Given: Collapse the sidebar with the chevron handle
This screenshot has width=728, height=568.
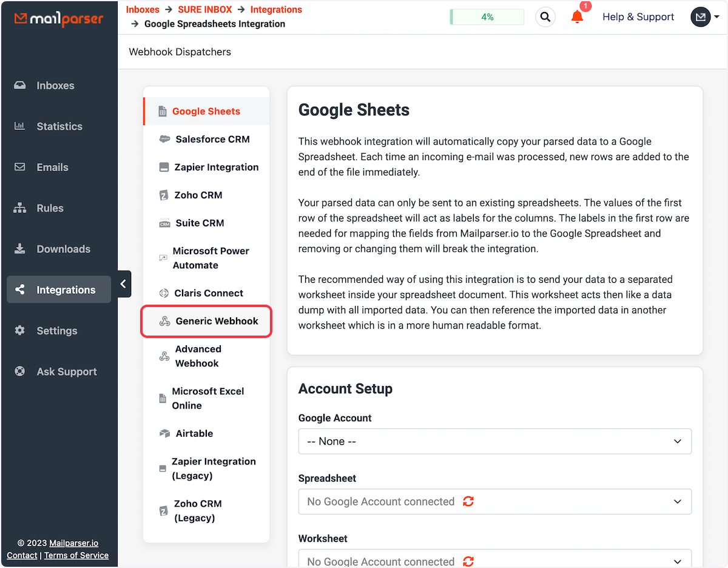Looking at the screenshot, I should tap(124, 284).
